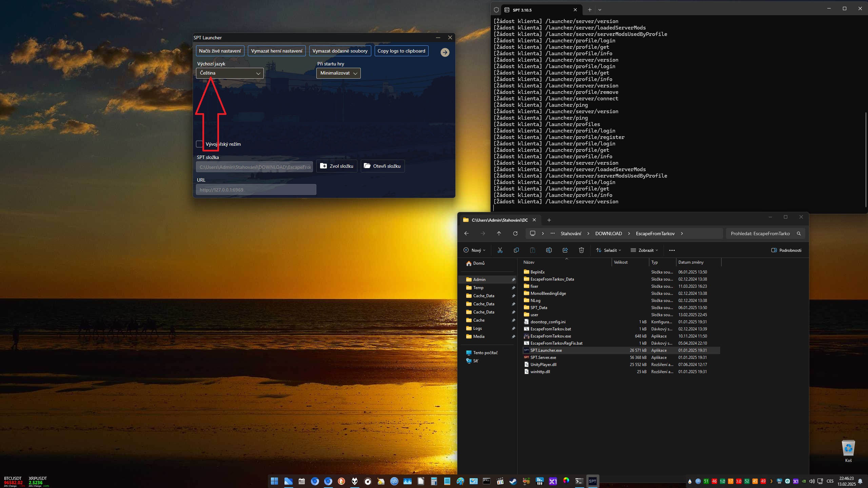This screenshot has height=488, width=868.
Task: Click the Copy icon in Explorer toolbar
Action: [x=516, y=250]
